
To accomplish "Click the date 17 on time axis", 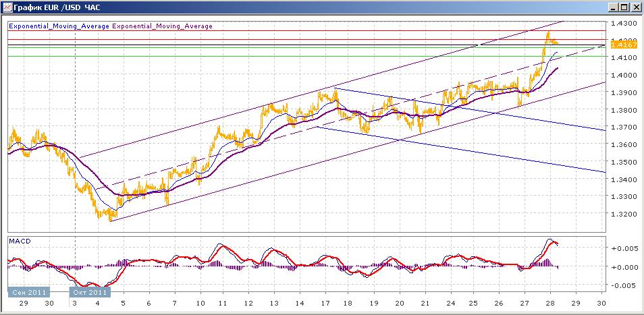I will coord(325,304).
